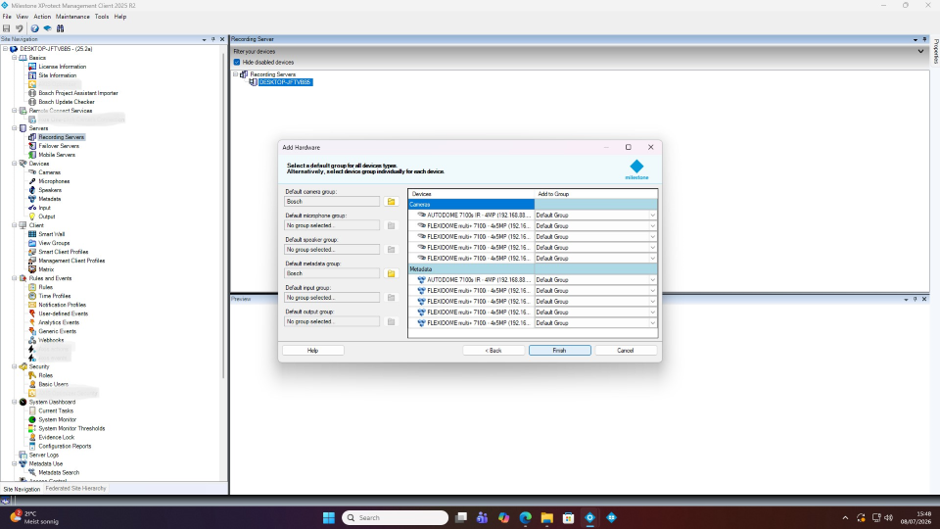This screenshot has height=529, width=940.
Task: Open Windows Start menu icon
Action: tap(329, 518)
